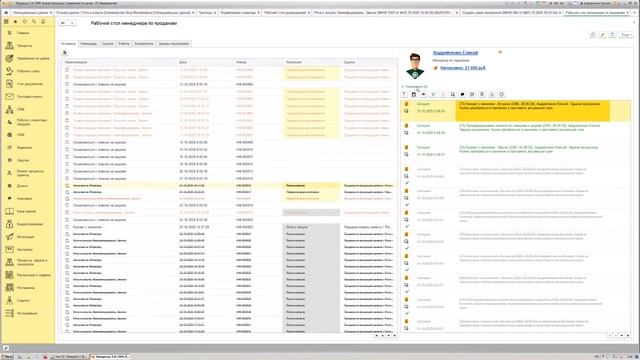Screen dimensions: 640x360
Task: Open the history clock icon
Action: point(24,21)
